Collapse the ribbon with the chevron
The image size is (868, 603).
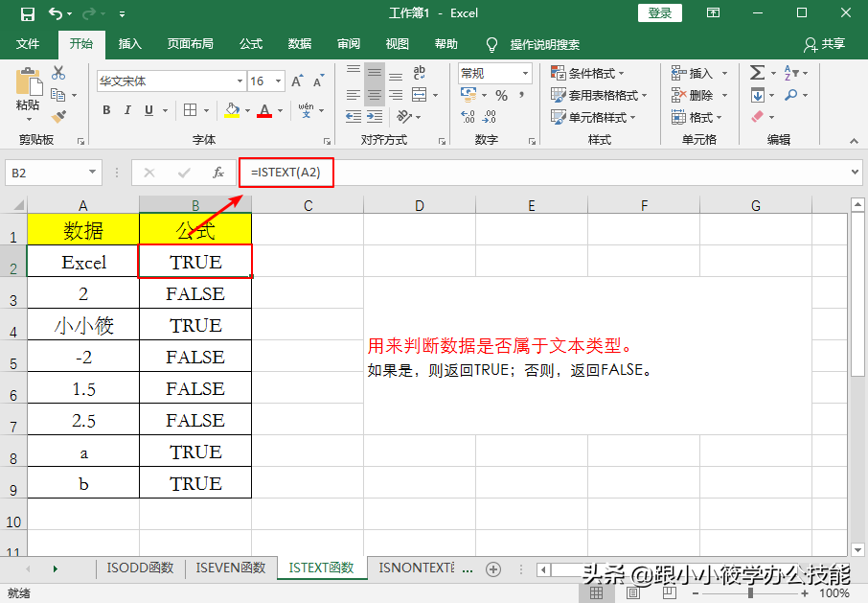[x=855, y=141]
